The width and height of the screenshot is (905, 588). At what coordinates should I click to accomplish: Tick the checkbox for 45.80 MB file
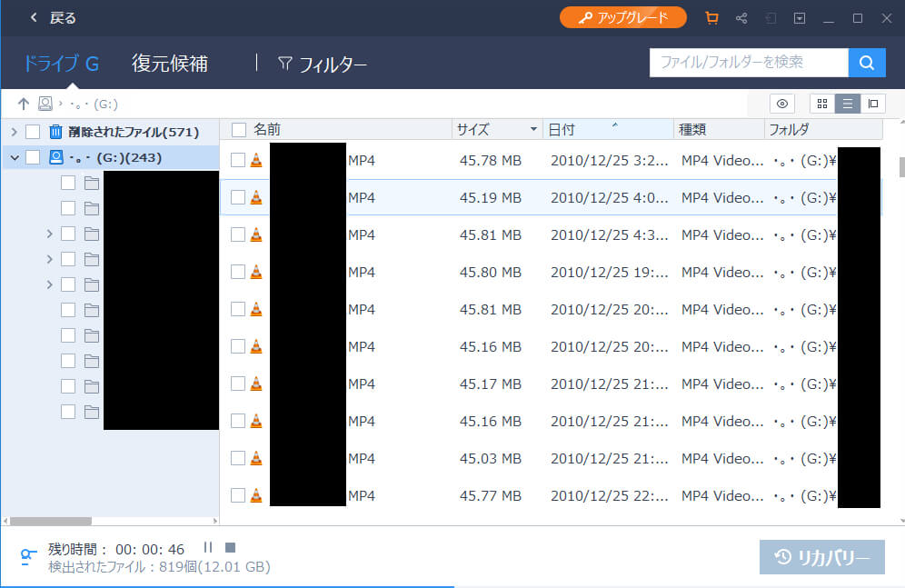[x=238, y=272]
